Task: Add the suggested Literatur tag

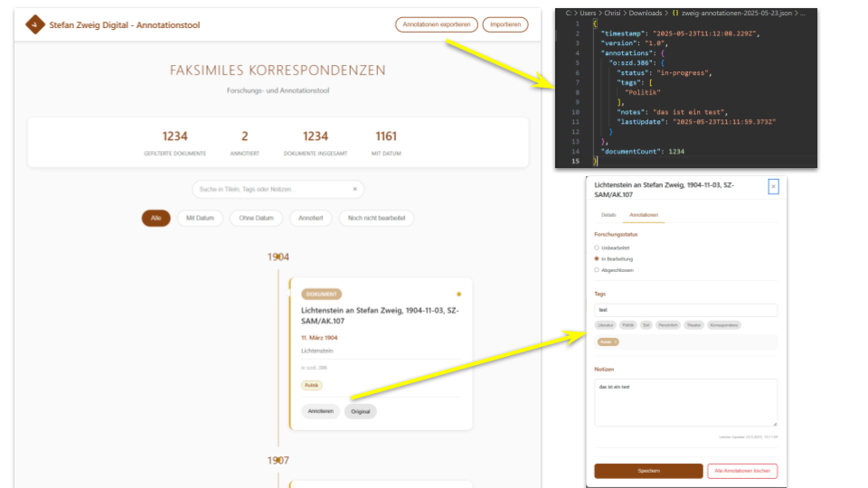Action: (606, 325)
